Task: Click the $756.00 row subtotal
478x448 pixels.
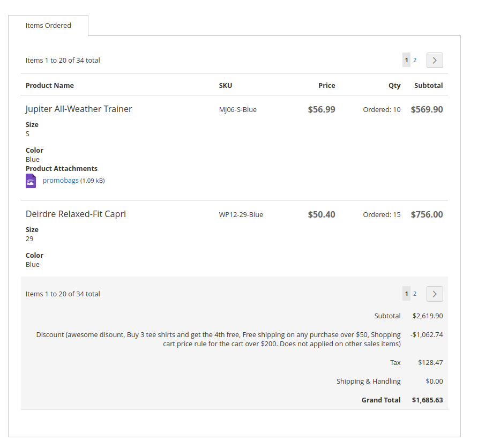Action: (x=427, y=214)
